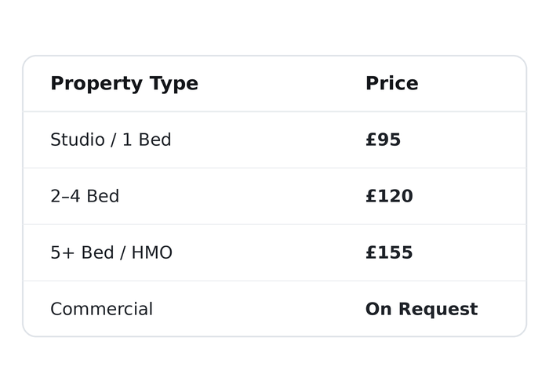Click the £155 price value
Viewport: 549px width, 392px height.
[389, 252]
